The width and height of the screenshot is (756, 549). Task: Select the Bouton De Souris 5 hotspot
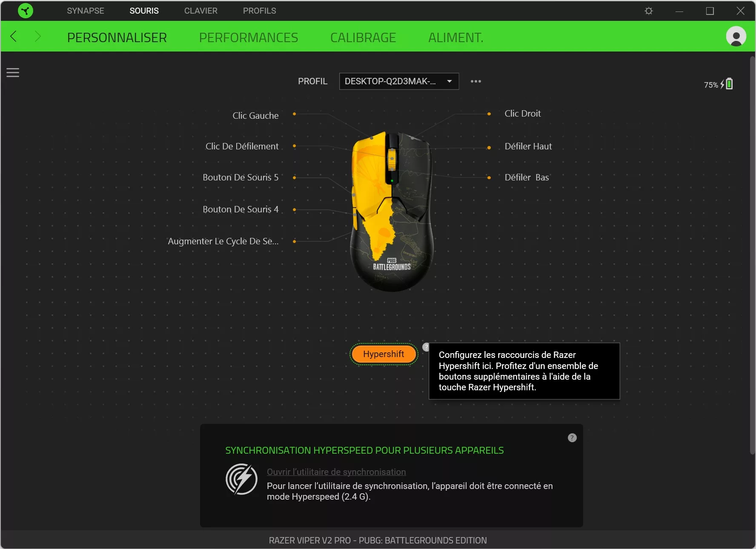295,178
